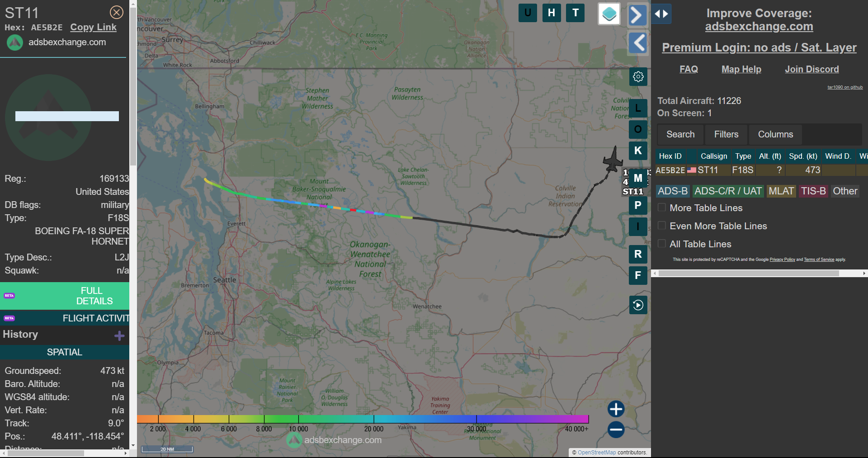Enable Even More Table Lines checkbox
Image resolution: width=868 pixels, height=458 pixels.
click(662, 226)
